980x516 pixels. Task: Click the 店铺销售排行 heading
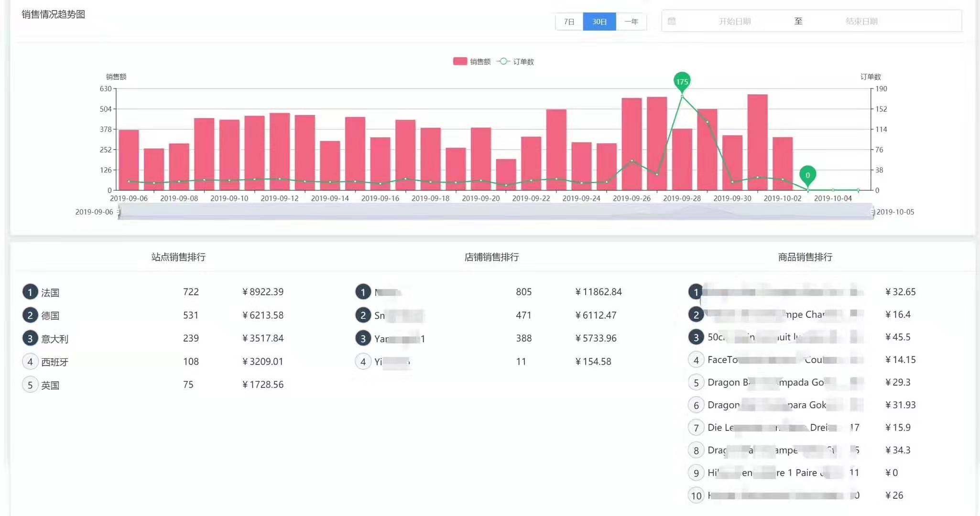(492, 257)
